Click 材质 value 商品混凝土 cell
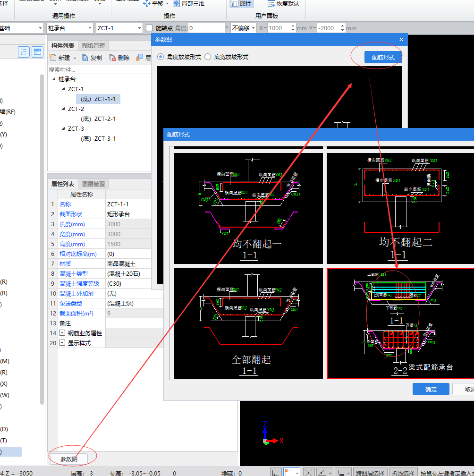This screenshot has width=474, height=476. tap(128, 263)
